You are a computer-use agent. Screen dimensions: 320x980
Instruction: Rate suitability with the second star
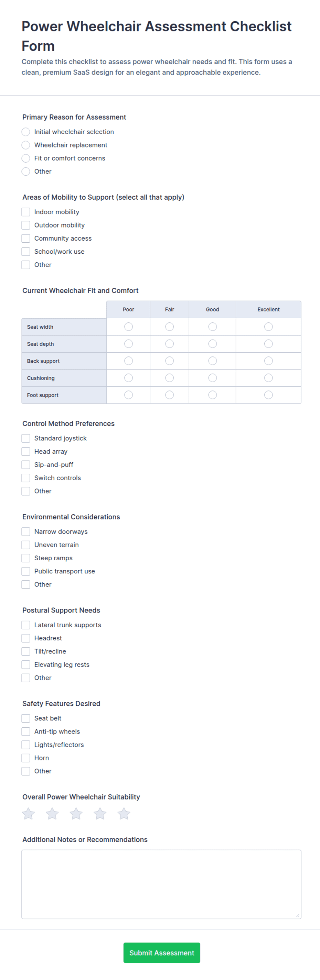click(52, 814)
